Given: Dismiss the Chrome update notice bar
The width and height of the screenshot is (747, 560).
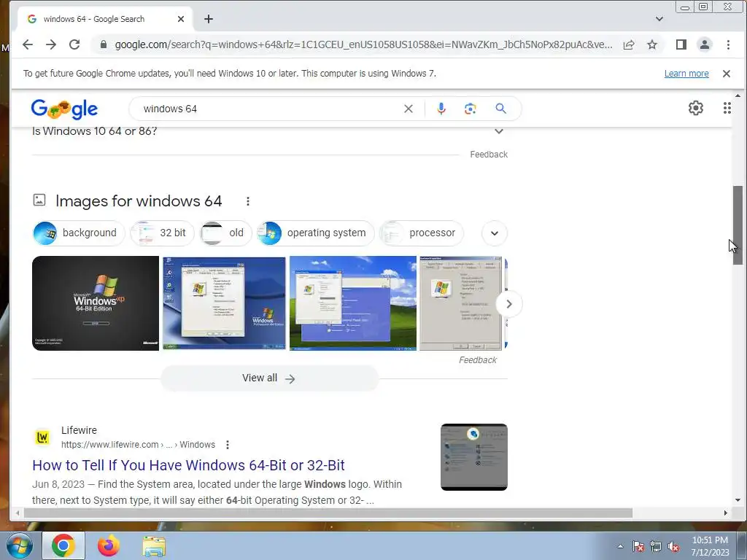Looking at the screenshot, I should (726, 74).
